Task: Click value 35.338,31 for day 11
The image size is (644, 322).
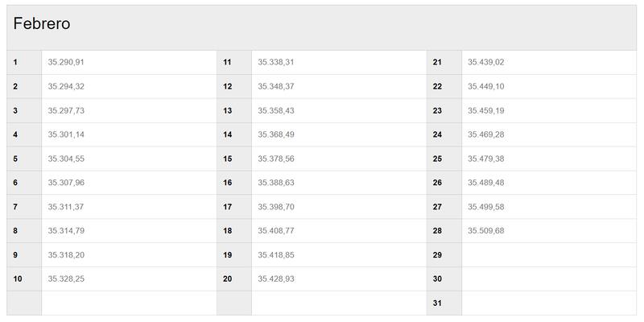Action: pyautogui.click(x=276, y=62)
